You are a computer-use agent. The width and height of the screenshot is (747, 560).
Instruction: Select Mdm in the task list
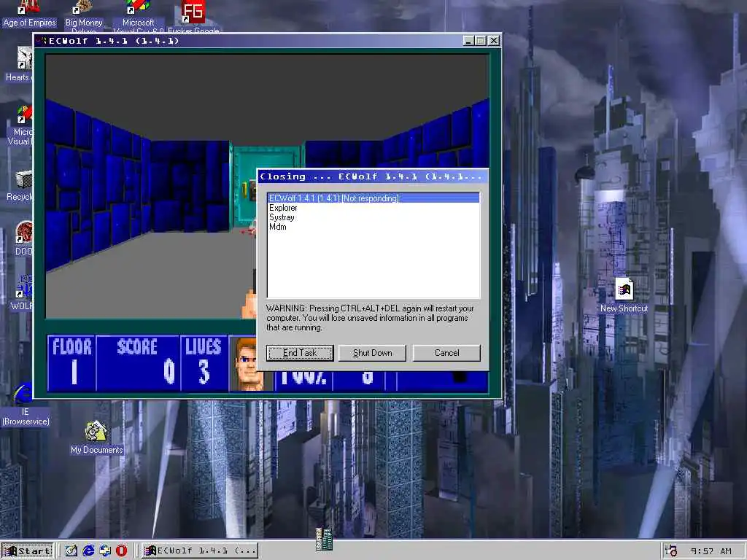pyautogui.click(x=278, y=227)
